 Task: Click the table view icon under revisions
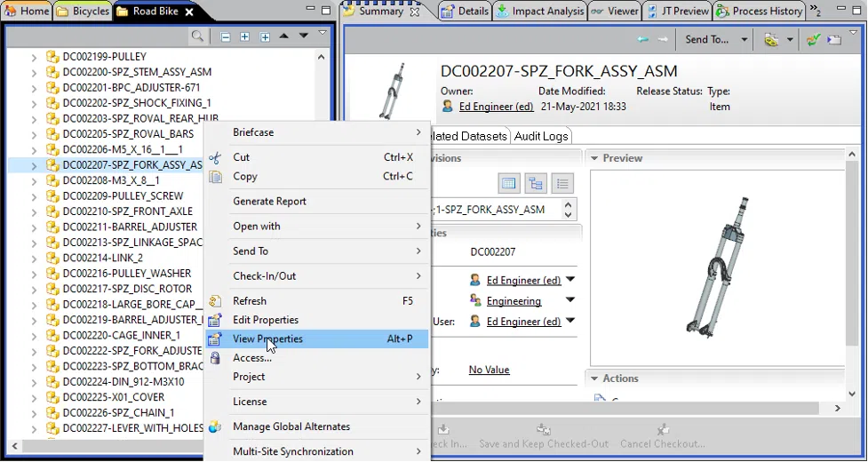click(509, 184)
